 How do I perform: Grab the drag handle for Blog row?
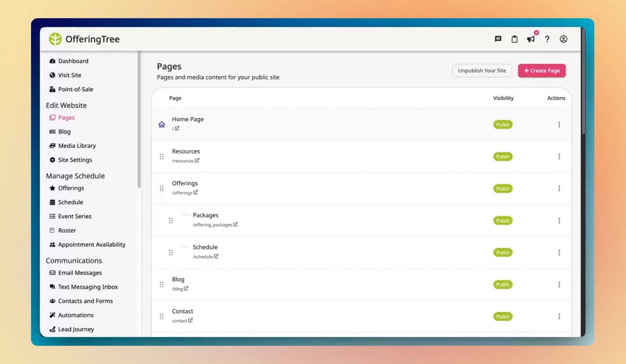coord(162,284)
